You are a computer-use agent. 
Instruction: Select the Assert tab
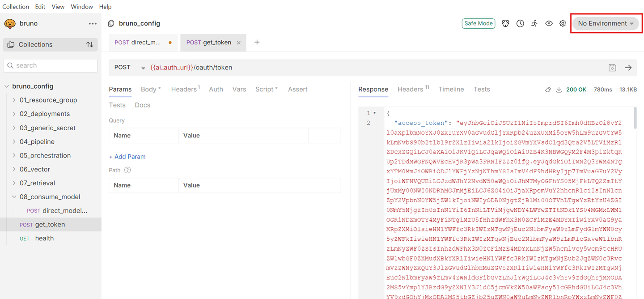coord(298,90)
